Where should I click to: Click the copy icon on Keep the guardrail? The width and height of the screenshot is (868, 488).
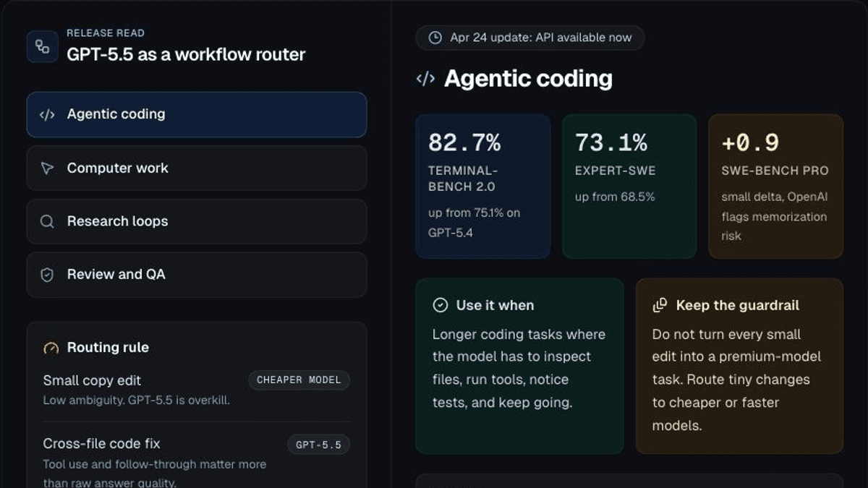coord(659,305)
